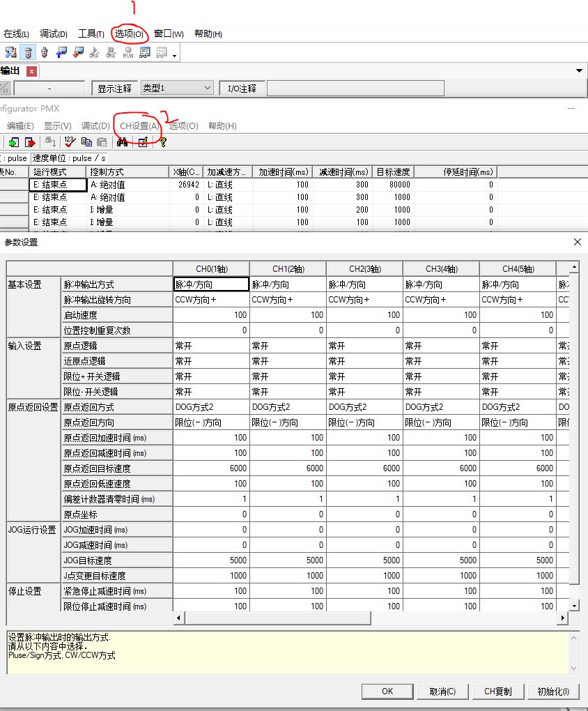Click the horizontal scrollbar right arrow
The image size is (588, 711).
tap(563, 618)
